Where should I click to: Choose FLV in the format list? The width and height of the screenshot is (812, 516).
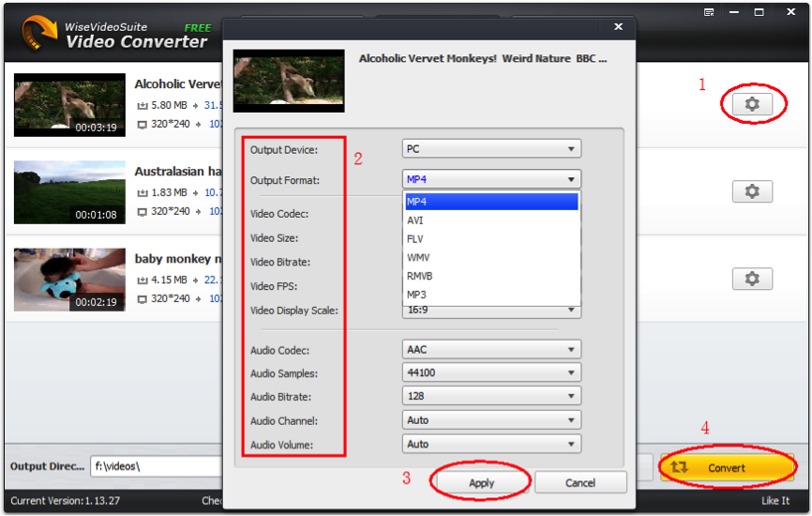415,239
